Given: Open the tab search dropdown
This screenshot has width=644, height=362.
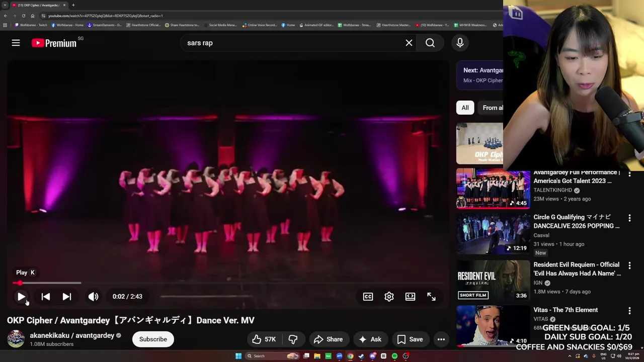Looking at the screenshot, I should (5, 5).
